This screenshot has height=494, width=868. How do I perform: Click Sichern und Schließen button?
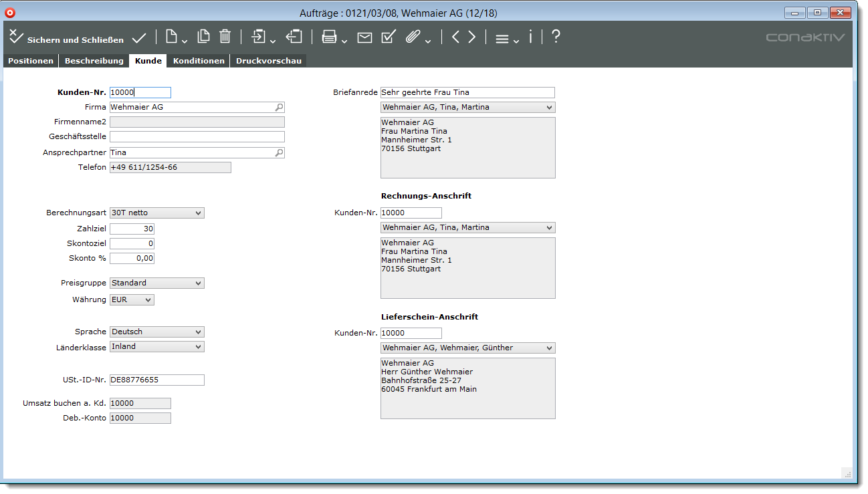(x=67, y=39)
